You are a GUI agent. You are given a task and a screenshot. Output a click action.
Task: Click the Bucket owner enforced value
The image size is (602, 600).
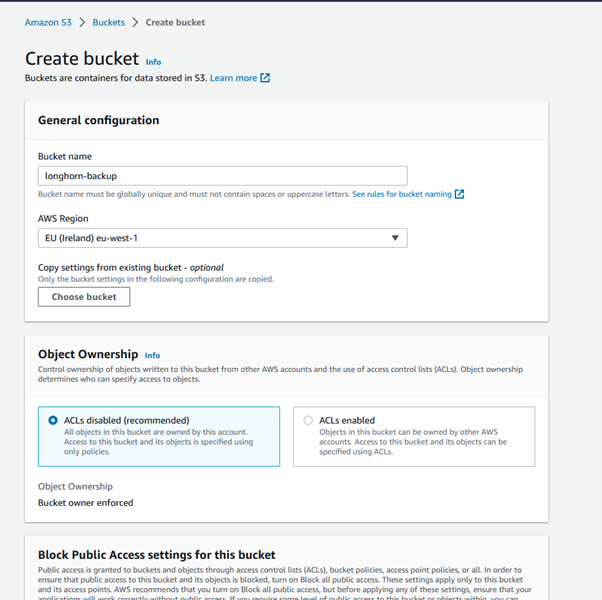point(86,503)
